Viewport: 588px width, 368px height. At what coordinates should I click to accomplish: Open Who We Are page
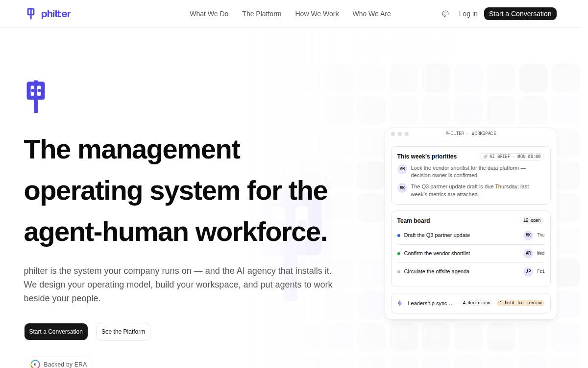click(x=372, y=14)
